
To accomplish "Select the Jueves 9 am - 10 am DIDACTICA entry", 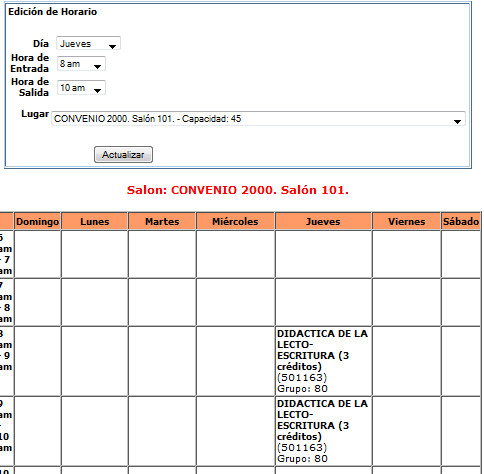I will (x=323, y=431).
